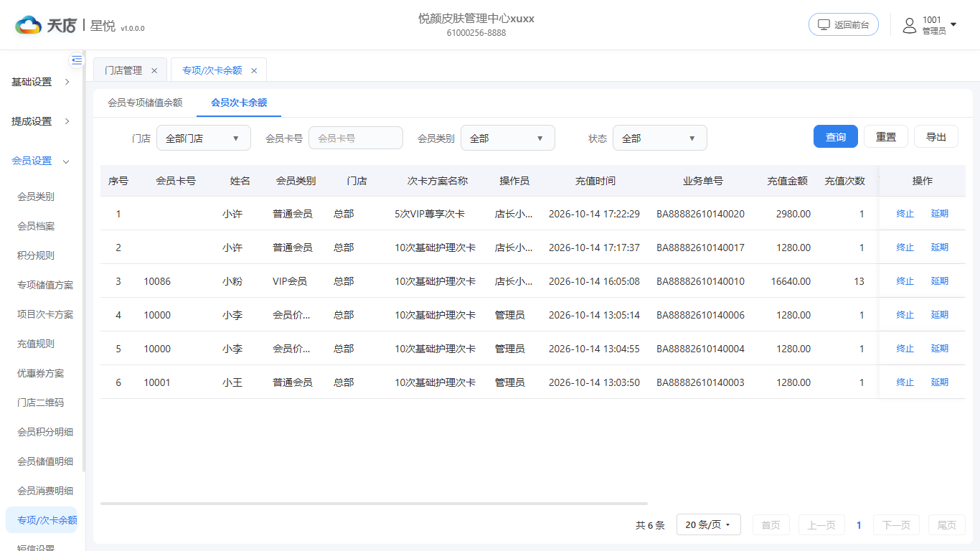Change the 20 条/页 page size selector
980x551 pixels.
(708, 525)
